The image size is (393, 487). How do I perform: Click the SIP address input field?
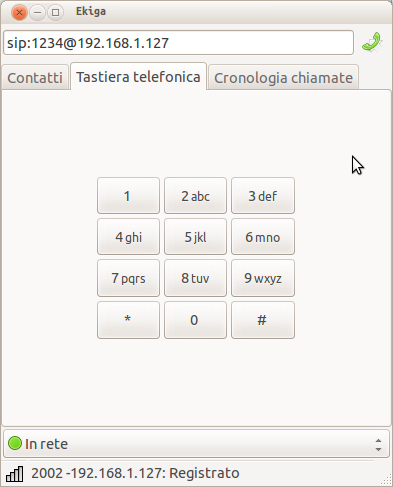pyautogui.click(x=178, y=43)
